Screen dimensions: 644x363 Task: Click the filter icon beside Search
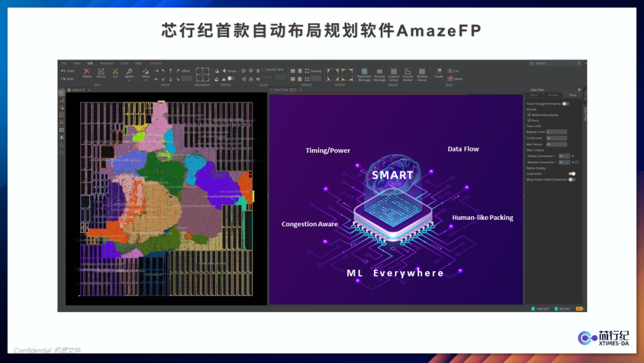(x=579, y=63)
